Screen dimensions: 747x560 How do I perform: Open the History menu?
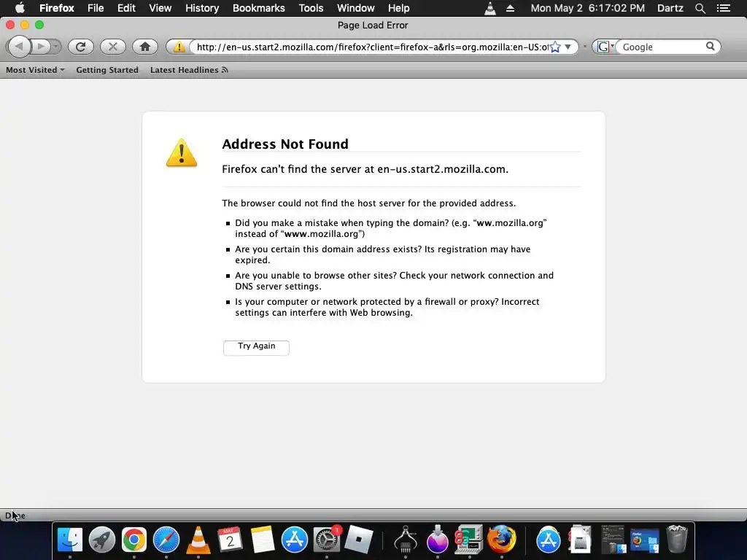(x=202, y=8)
